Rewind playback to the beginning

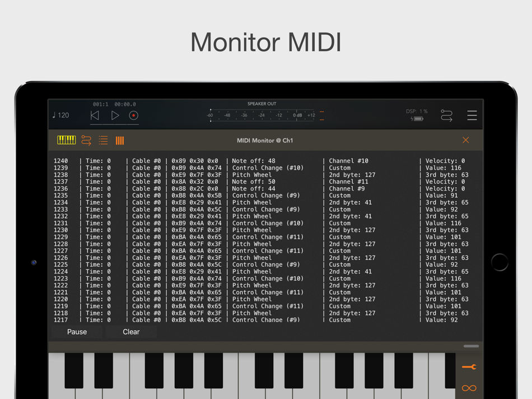[x=95, y=115]
